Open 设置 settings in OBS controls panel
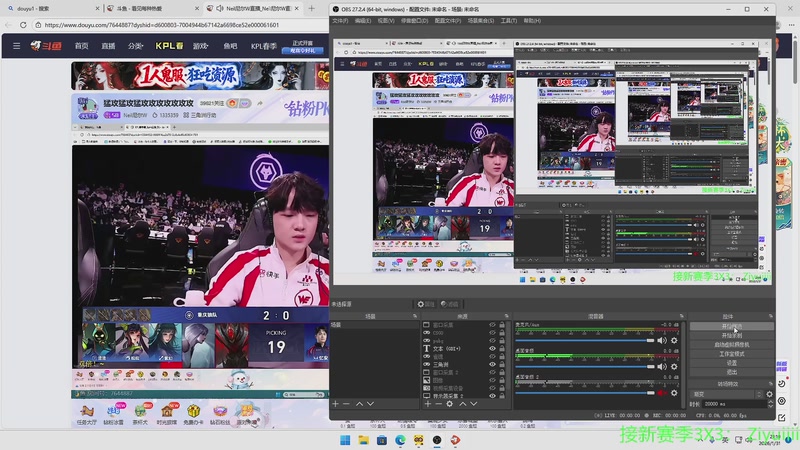The image size is (800, 450). [x=732, y=363]
